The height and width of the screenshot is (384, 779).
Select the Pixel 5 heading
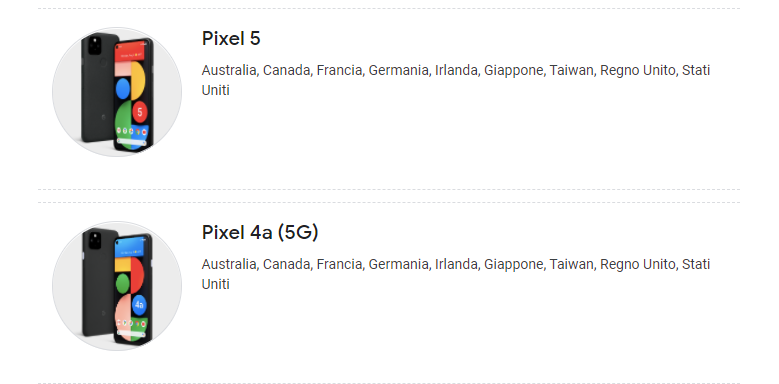[231, 38]
